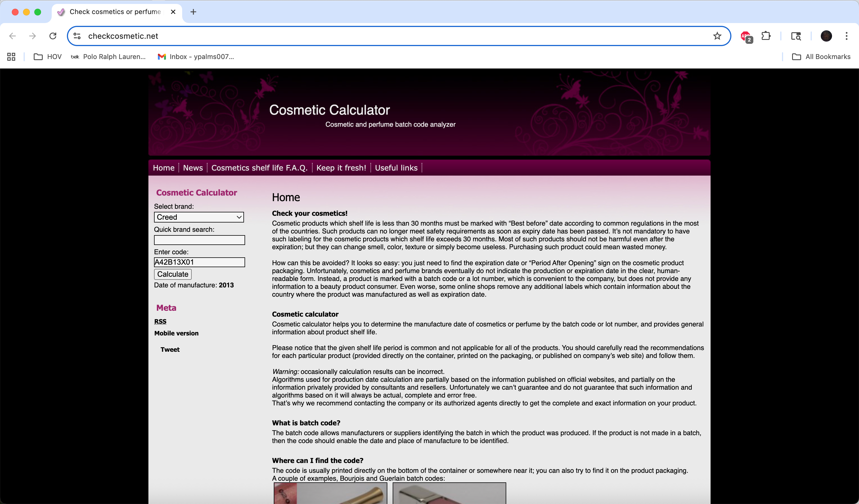Open Cosmetics shelf life F.A.Q. menu item
The image size is (859, 504).
click(259, 168)
